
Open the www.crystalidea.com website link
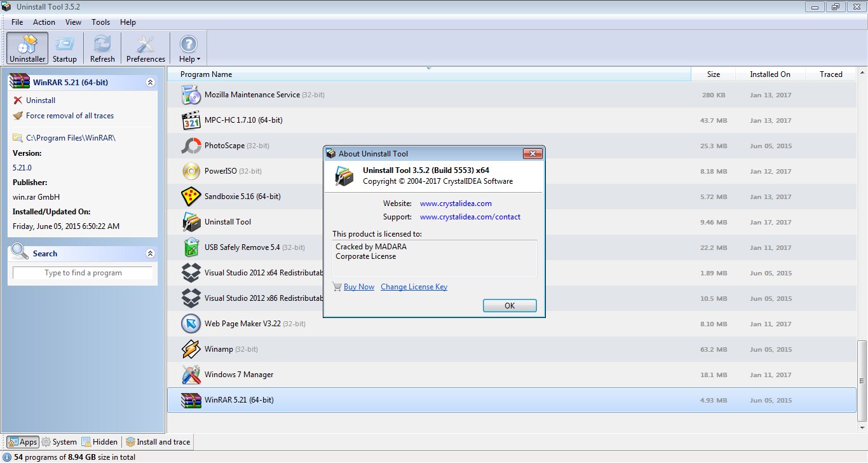[456, 204]
